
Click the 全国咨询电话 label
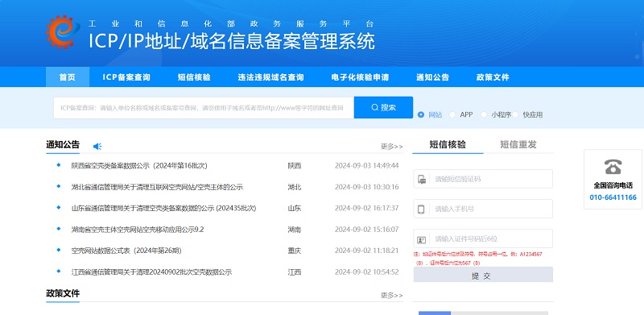pos(613,185)
